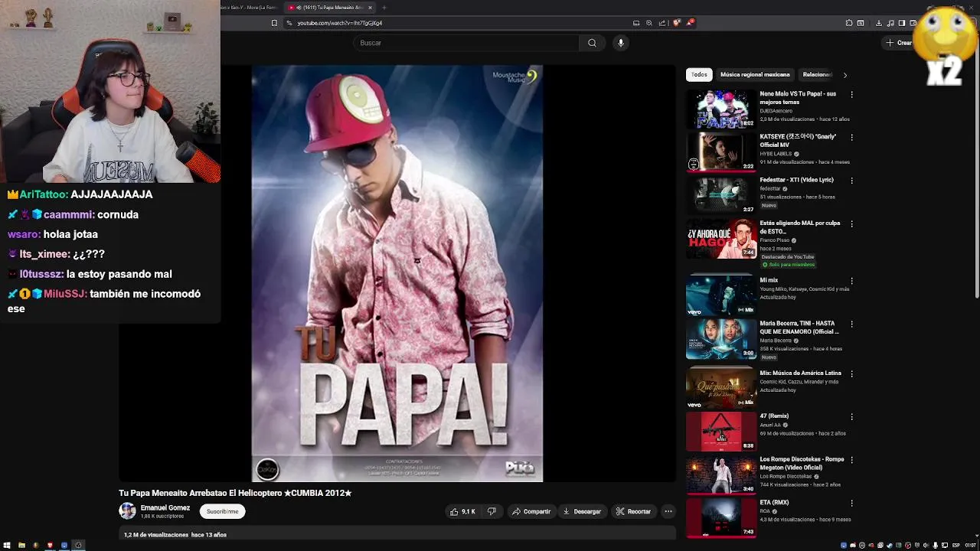Image resolution: width=980 pixels, height=551 pixels.
Task: Open File Explorer from the taskbar
Action: tap(21, 545)
